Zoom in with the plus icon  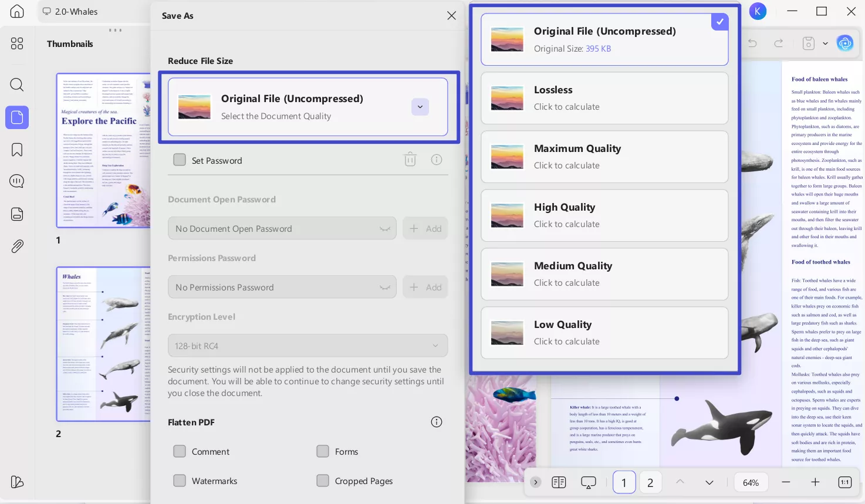(x=815, y=482)
